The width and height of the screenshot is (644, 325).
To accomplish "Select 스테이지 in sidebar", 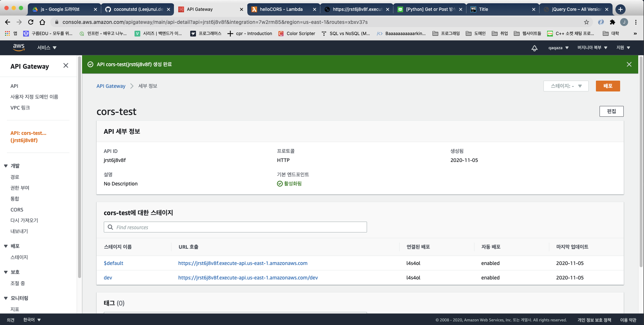I will coord(19,257).
